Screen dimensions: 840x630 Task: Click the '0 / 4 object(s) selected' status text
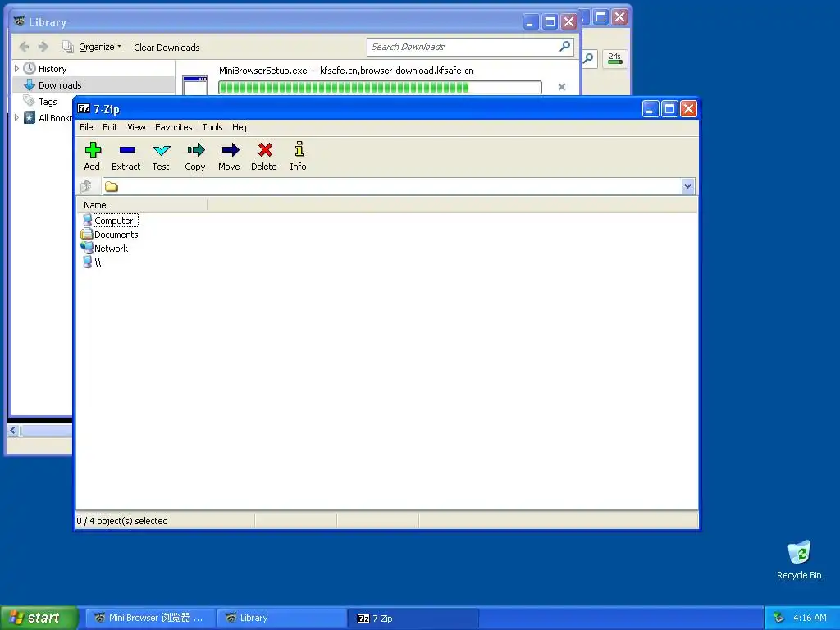[122, 521]
